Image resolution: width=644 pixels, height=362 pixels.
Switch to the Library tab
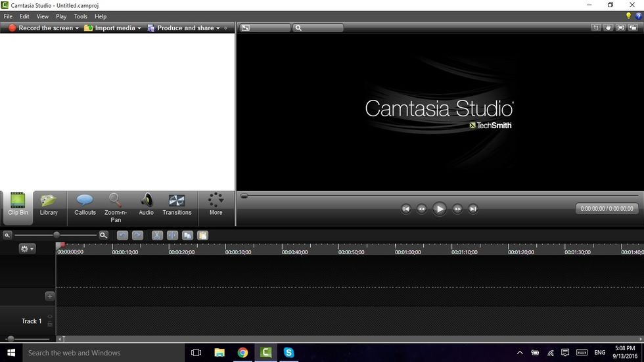[x=49, y=204]
